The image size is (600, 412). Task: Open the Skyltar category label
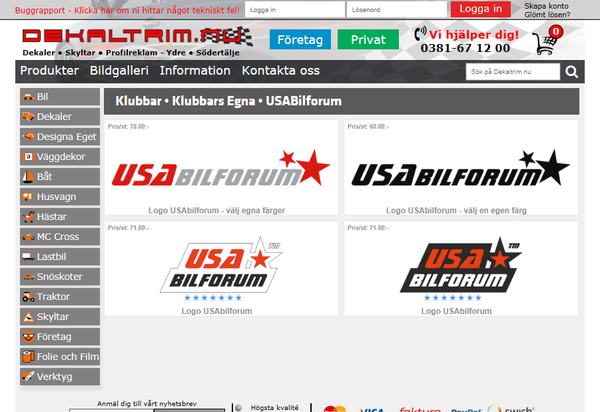[53, 317]
